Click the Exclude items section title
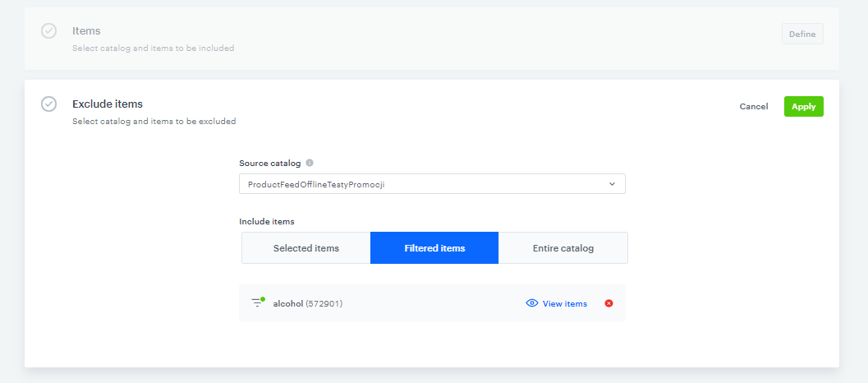 [x=108, y=104]
